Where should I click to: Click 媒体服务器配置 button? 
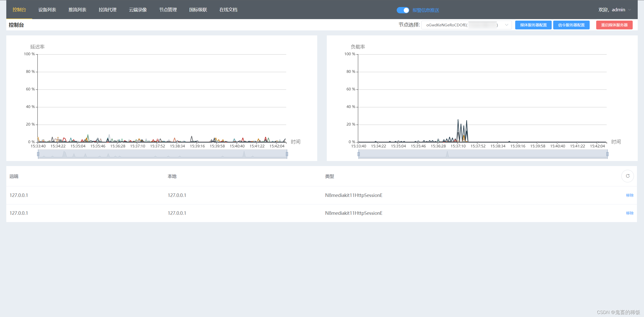tap(533, 25)
